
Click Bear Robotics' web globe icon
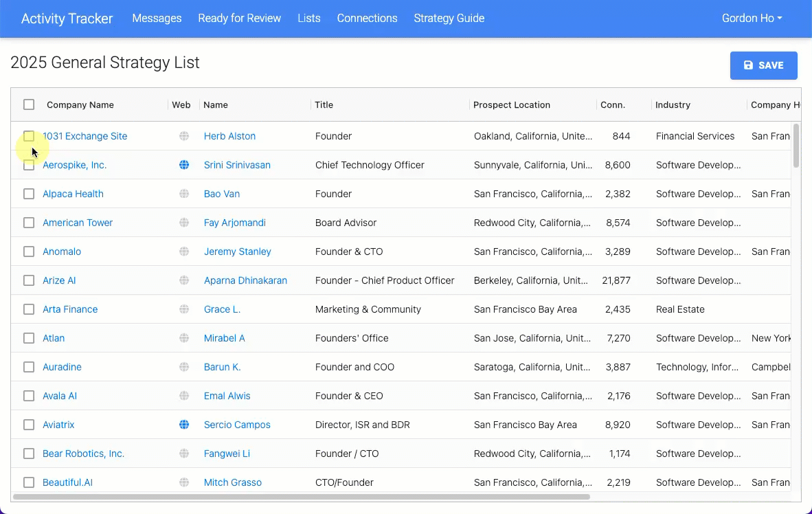point(184,454)
